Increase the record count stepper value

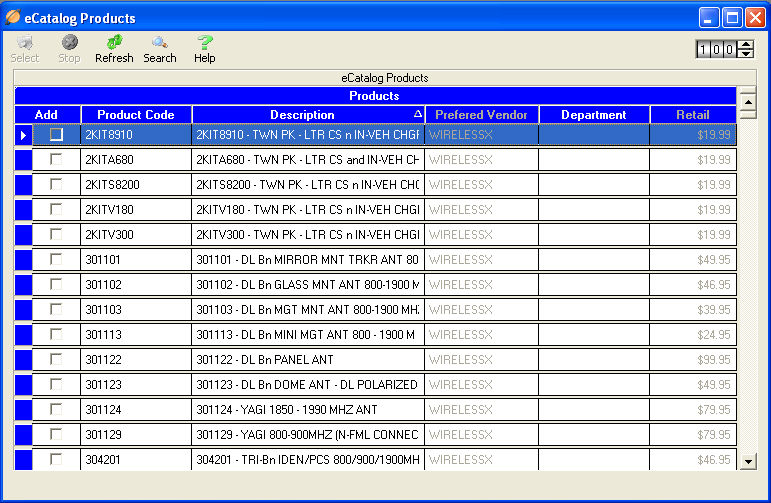pos(745,44)
